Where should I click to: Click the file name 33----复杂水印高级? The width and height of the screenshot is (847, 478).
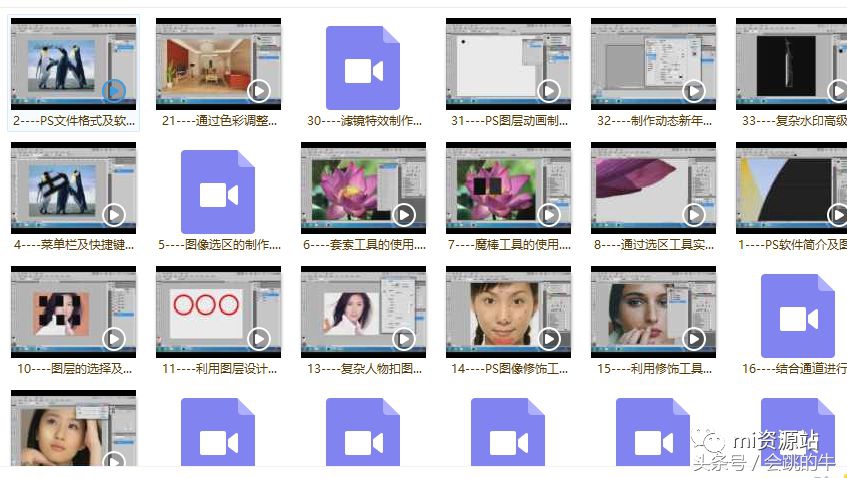click(x=794, y=121)
